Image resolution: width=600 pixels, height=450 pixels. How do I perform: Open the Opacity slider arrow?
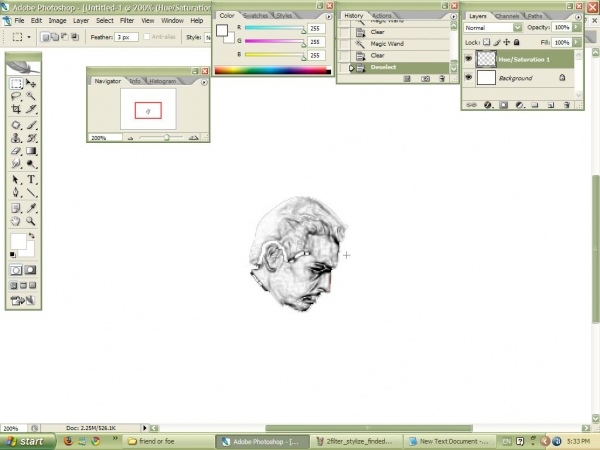[577, 27]
